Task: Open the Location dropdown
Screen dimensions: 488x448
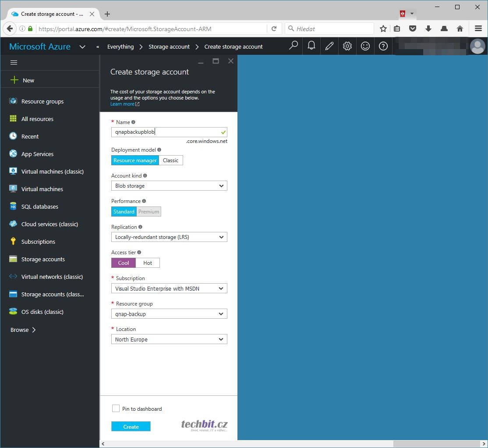Action: [169, 340]
